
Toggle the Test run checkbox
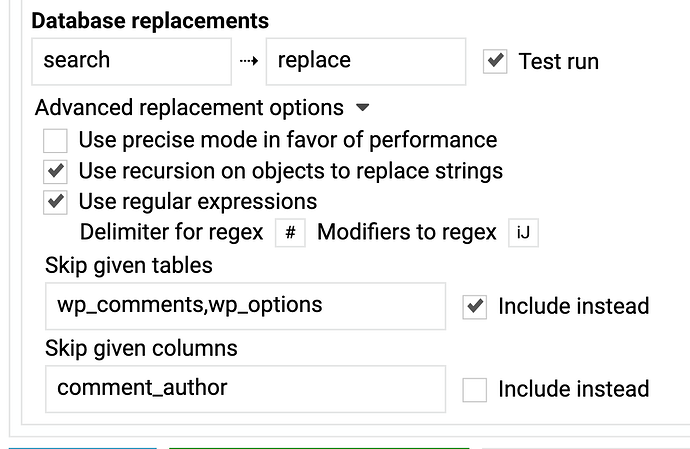pyautogui.click(x=495, y=61)
